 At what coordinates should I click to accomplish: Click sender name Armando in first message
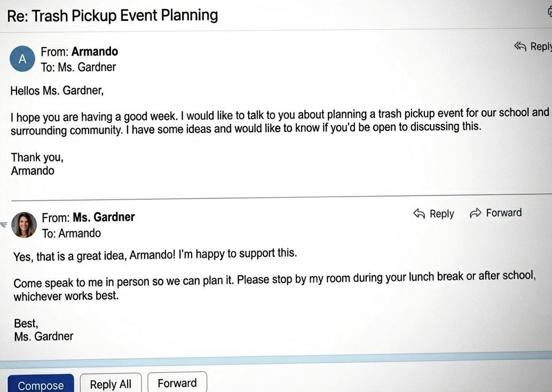94,52
